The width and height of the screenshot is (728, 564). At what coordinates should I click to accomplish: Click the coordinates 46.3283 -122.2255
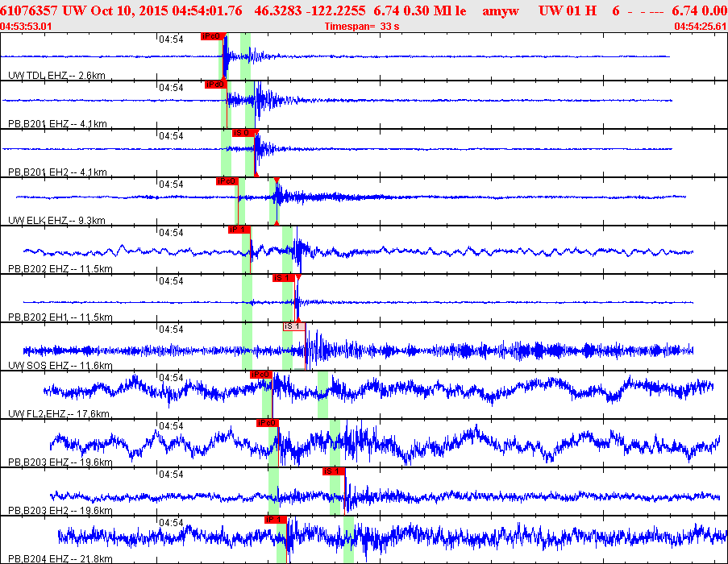point(310,10)
